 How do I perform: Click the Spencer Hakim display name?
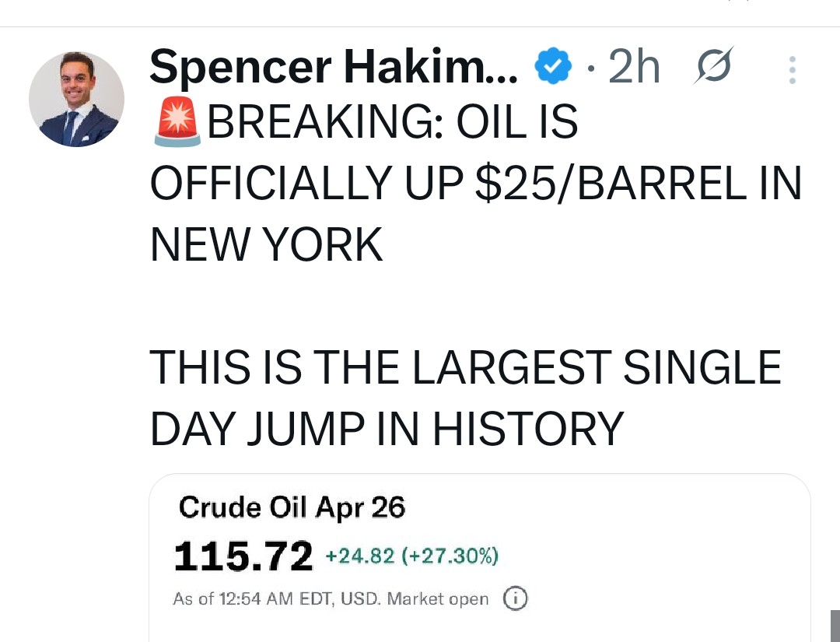pos(333,68)
